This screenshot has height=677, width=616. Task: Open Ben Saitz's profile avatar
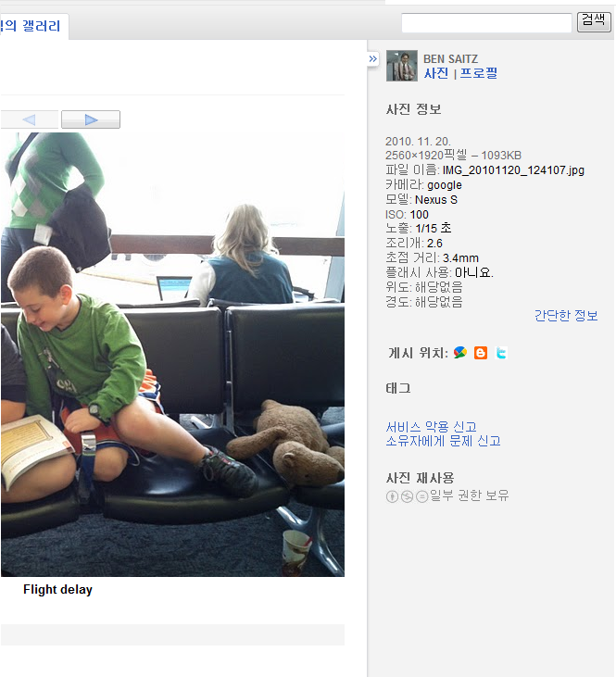click(402, 66)
